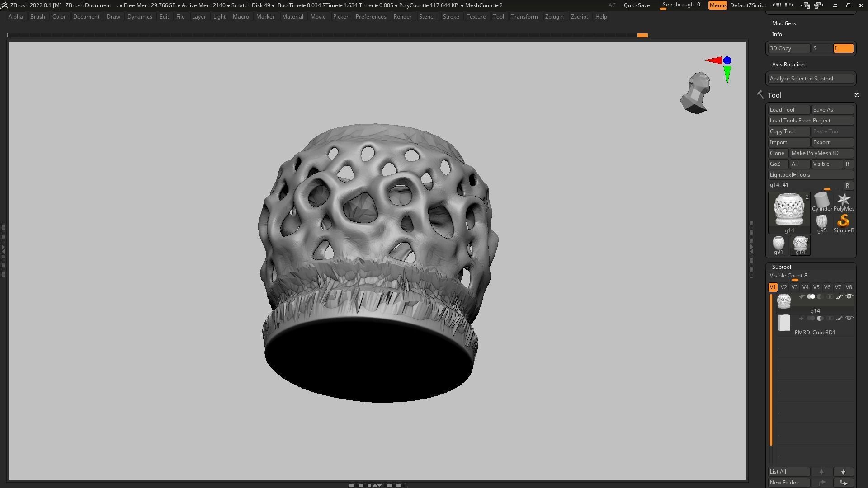Viewport: 868px width, 488px height.
Task: Toggle the S button beside 3D Copy
Action: (x=821, y=48)
